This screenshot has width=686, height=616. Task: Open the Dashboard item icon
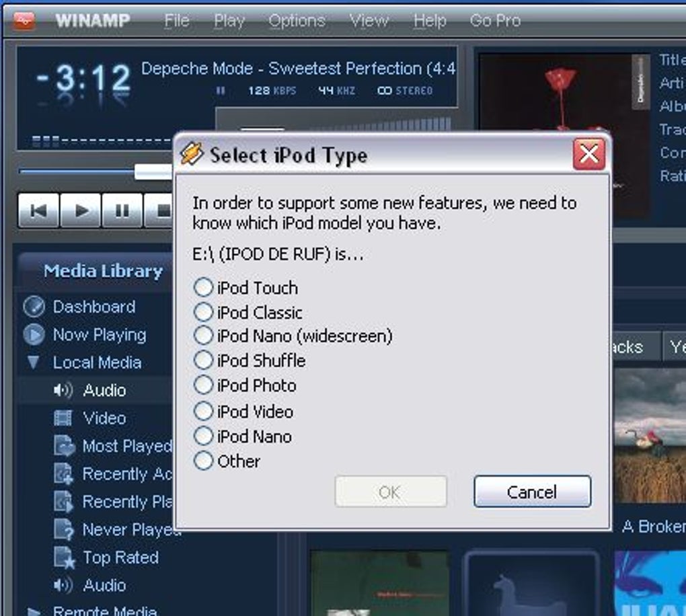[34, 306]
